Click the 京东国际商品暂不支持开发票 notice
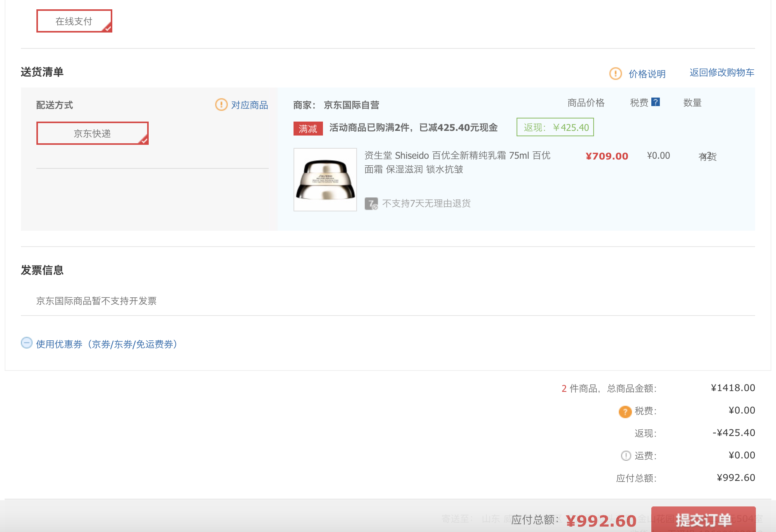The height and width of the screenshot is (532, 776). point(96,301)
